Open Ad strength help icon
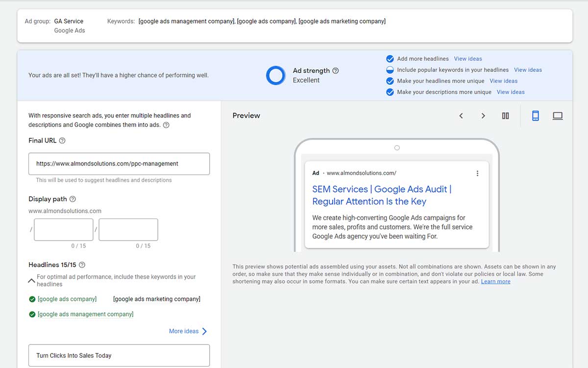The image size is (588, 368). pos(336,71)
